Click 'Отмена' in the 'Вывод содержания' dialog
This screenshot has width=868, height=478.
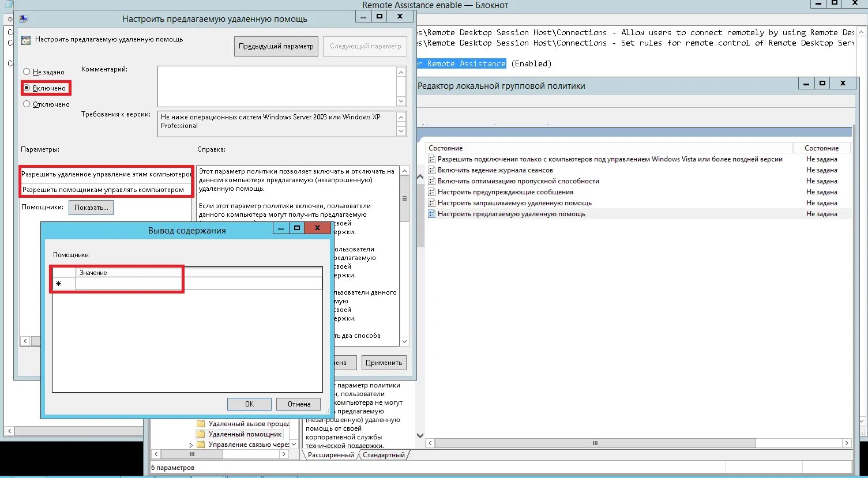tap(299, 404)
